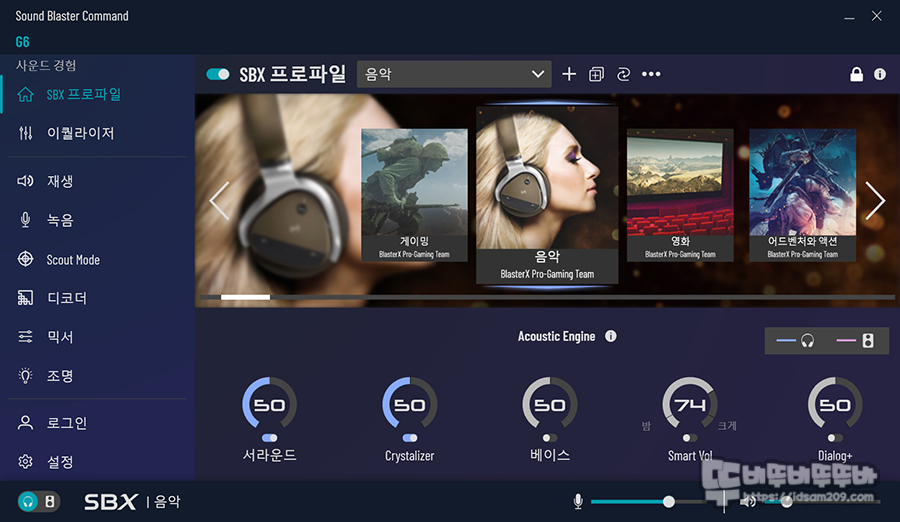
Task: Click the 로그인 user icon
Action: [25, 423]
